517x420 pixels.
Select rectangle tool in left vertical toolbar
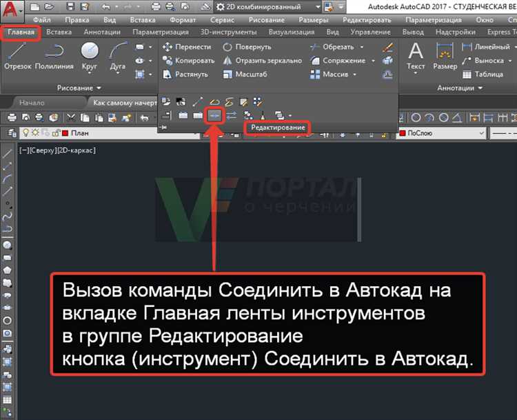click(8, 258)
